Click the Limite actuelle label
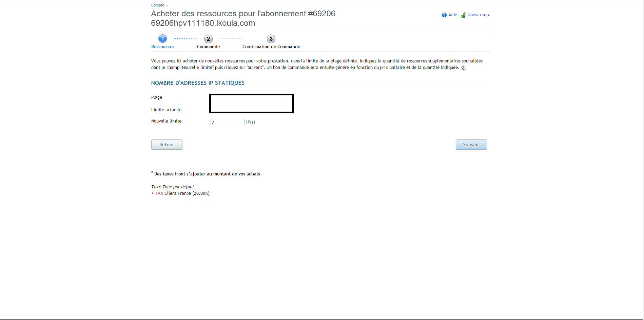This screenshot has width=644, height=320. point(166,110)
